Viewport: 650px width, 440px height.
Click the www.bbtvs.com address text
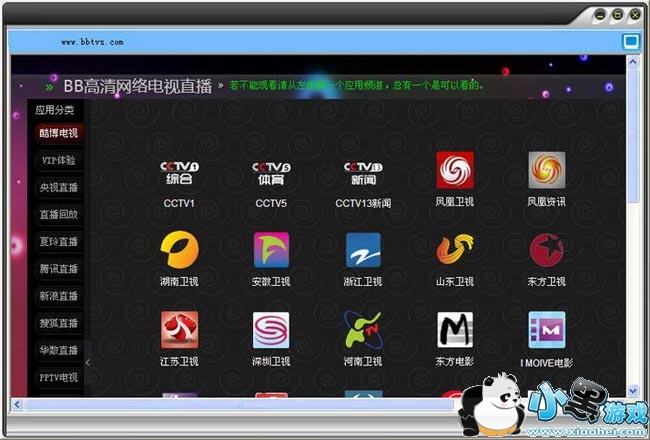click(x=92, y=42)
